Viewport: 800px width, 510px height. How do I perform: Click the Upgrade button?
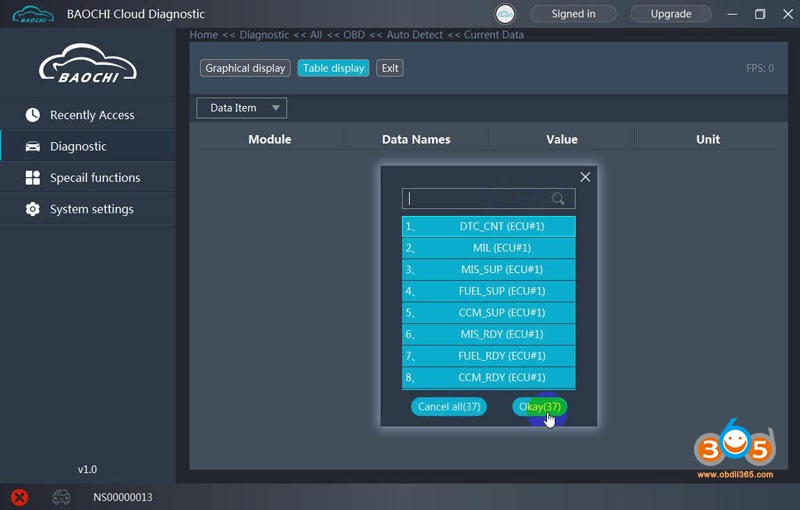click(671, 14)
